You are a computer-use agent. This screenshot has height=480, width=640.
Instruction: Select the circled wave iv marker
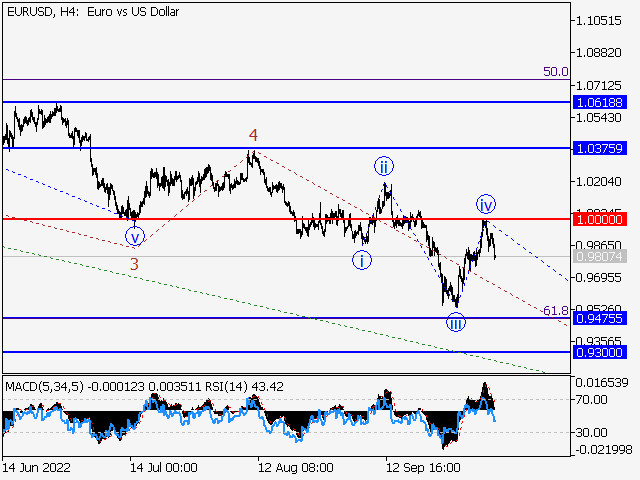(486, 204)
